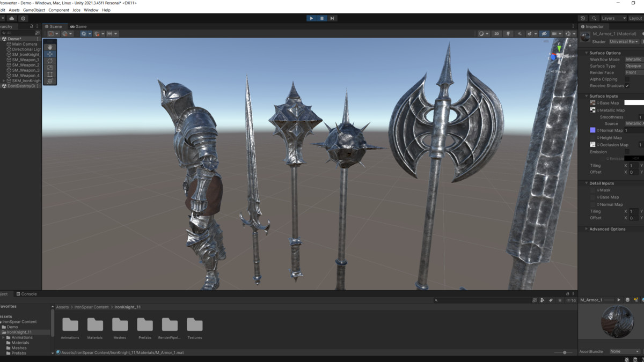Click the Base Map color swatch
This screenshot has height=362, width=644.
coord(634,102)
